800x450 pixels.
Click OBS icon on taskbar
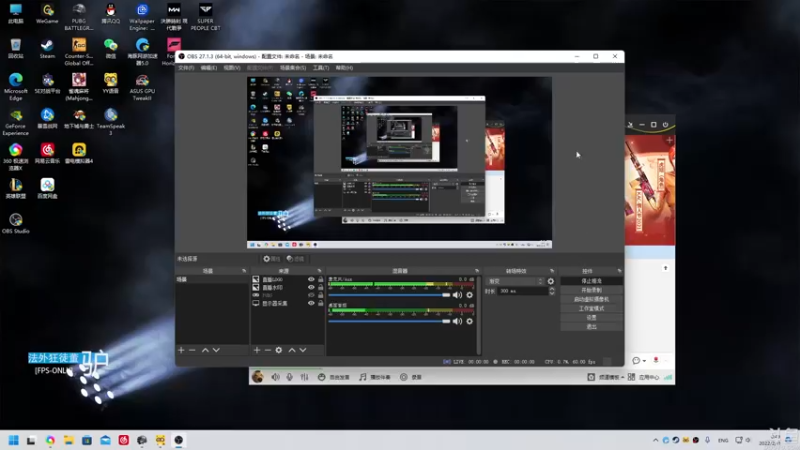[x=179, y=440]
